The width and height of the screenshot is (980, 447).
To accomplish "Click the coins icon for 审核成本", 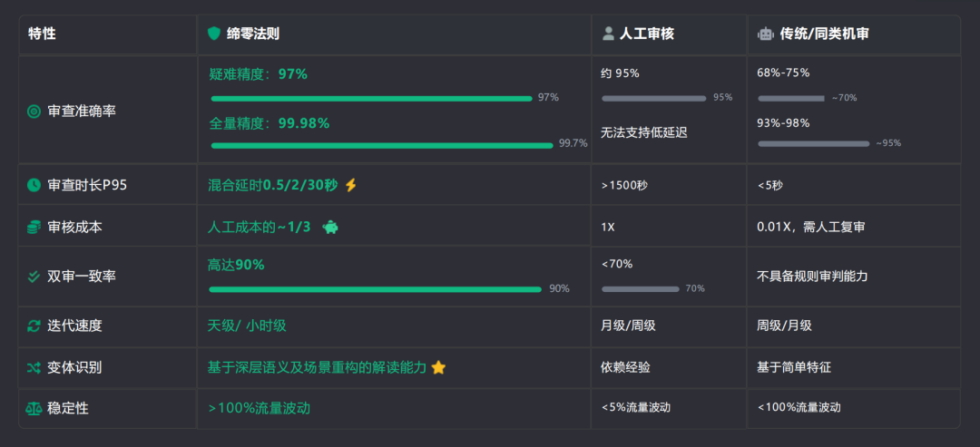I will [34, 227].
